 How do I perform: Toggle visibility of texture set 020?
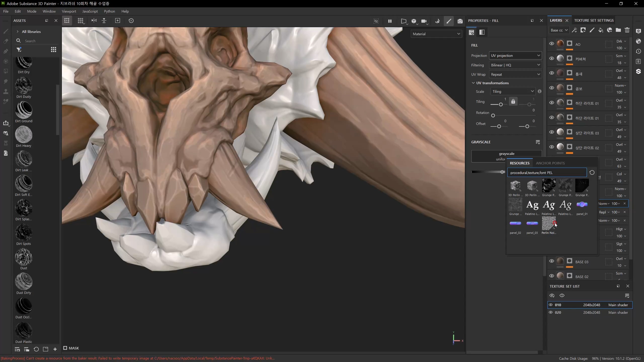click(551, 312)
